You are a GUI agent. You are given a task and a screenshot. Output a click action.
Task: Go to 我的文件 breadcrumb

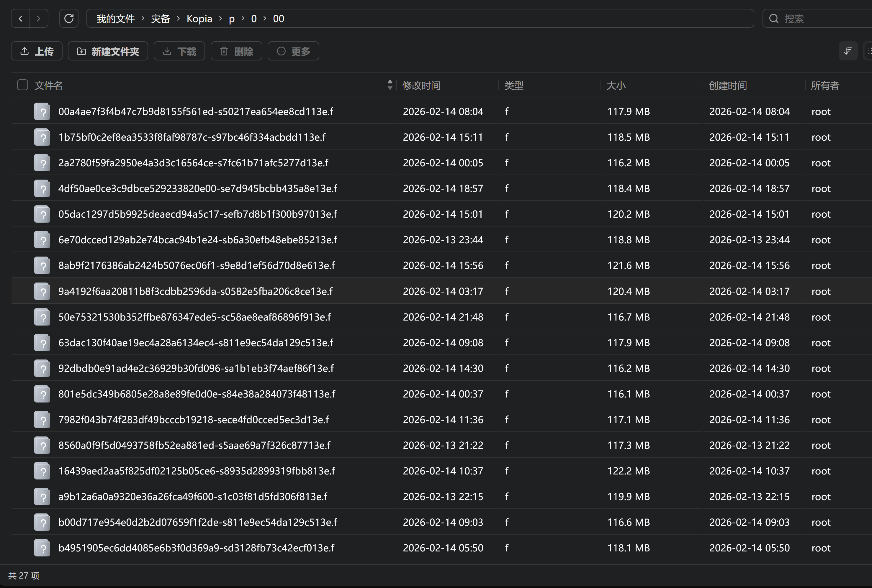[115, 18]
